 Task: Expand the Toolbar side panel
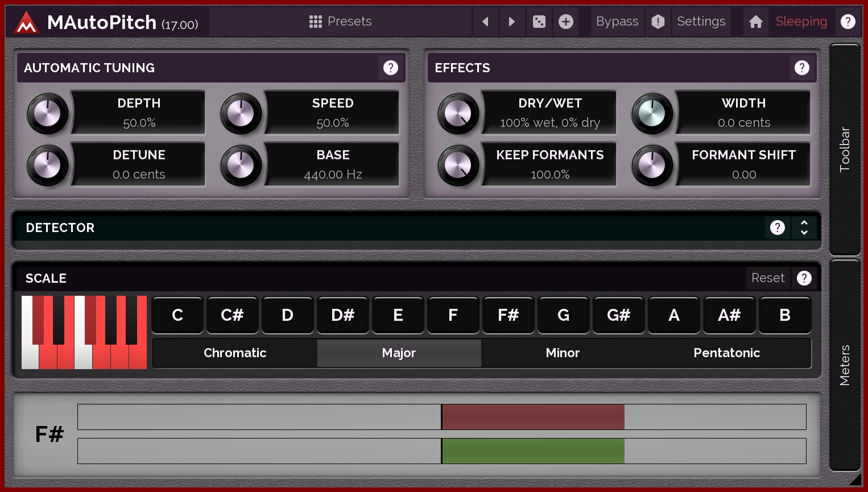pos(845,149)
